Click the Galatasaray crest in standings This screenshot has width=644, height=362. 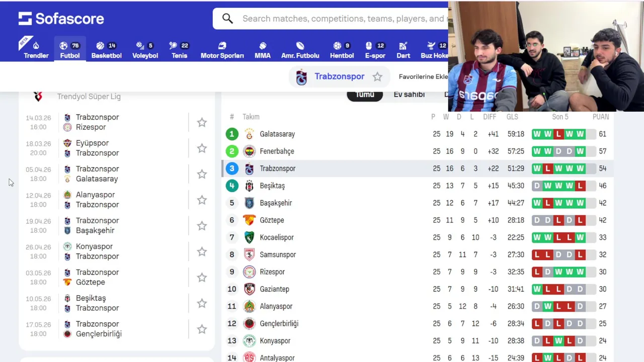coord(249,134)
